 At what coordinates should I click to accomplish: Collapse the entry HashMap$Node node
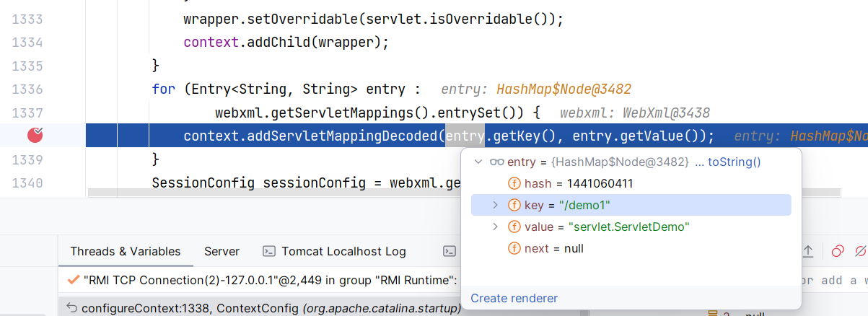(478, 162)
